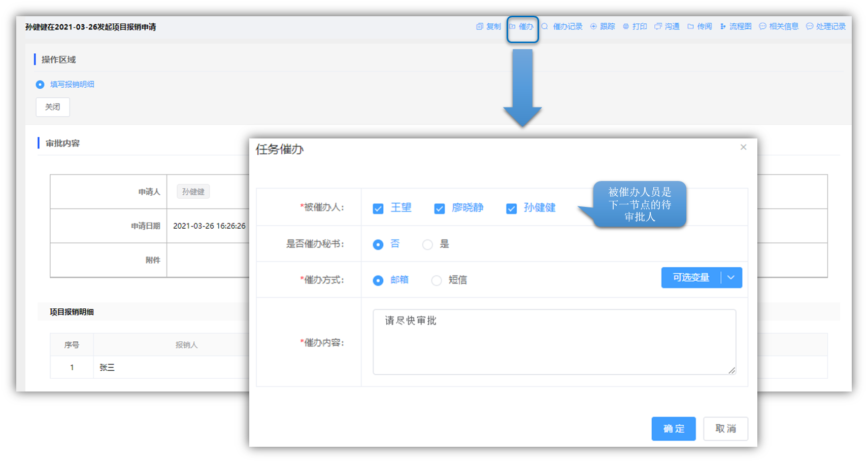Image resolution: width=868 pixels, height=463 pixels.
Task: Toggle the 孙健健 checkbox in dialog
Action: 512,208
